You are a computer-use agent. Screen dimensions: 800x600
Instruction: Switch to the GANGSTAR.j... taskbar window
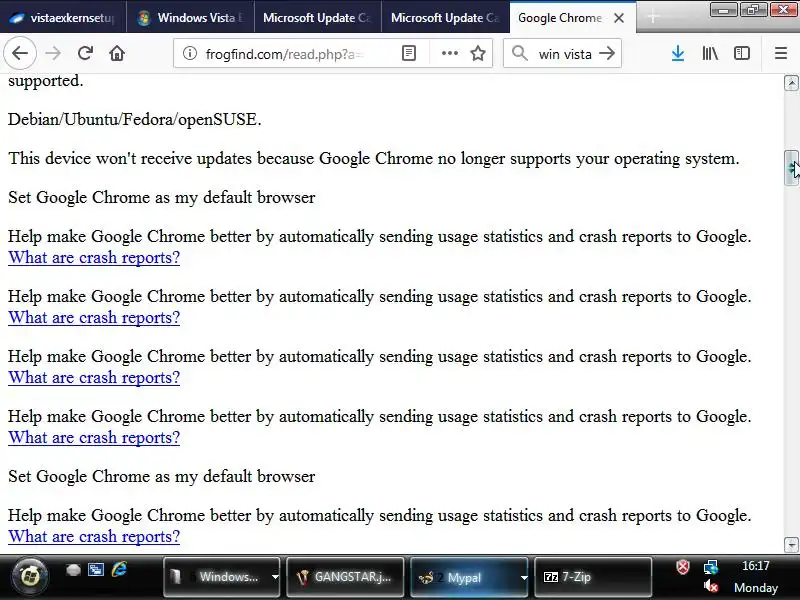[x=345, y=577]
